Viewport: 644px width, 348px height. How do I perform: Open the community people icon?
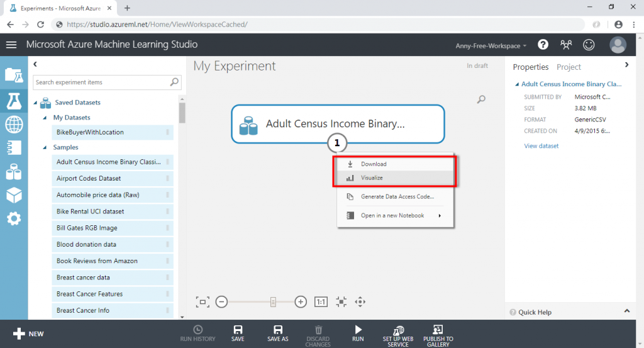[x=566, y=45]
